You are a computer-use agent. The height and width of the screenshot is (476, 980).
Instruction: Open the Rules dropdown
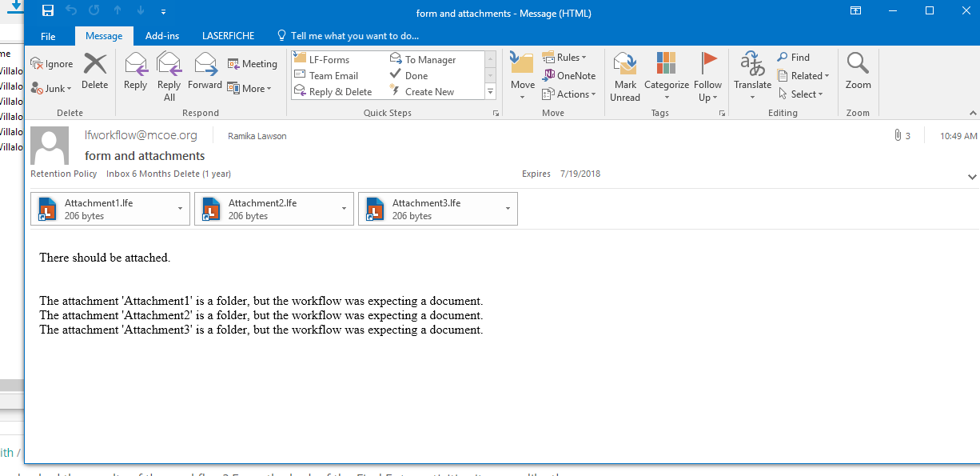[x=564, y=58]
